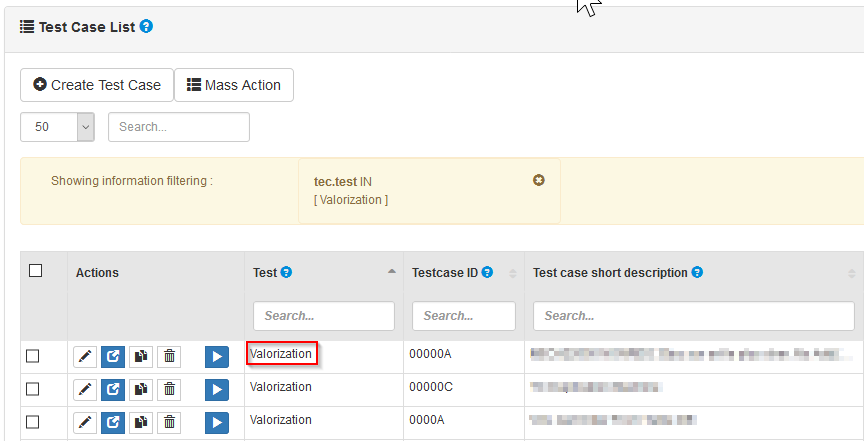Screen dimensions: 864x441
Task: Open the Test column help icon
Action: (286, 272)
